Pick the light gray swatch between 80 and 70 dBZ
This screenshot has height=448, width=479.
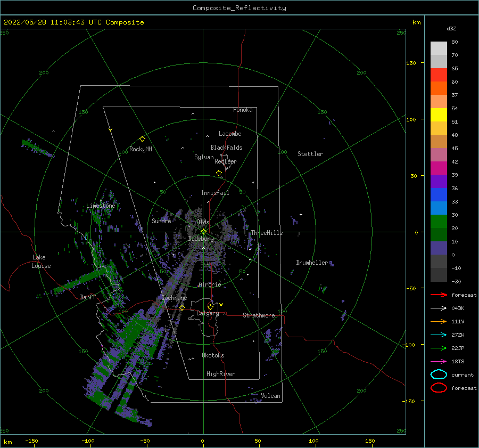(x=439, y=48)
